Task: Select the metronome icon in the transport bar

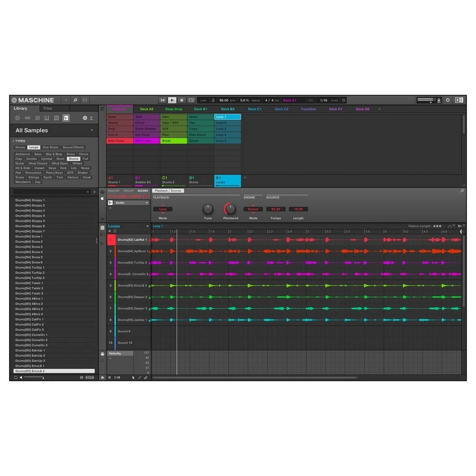Action: (x=213, y=100)
